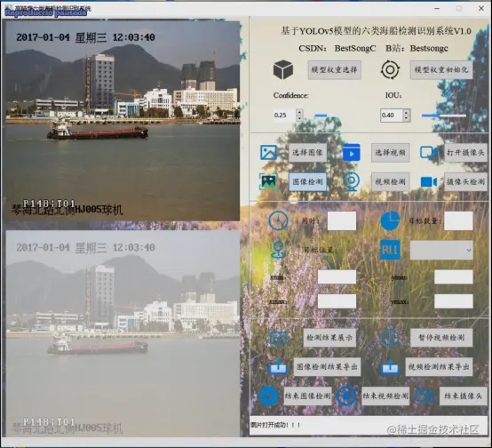The height and width of the screenshot is (448, 492).
Task: Click the picture icon beside 选择图像
Action: (268, 152)
